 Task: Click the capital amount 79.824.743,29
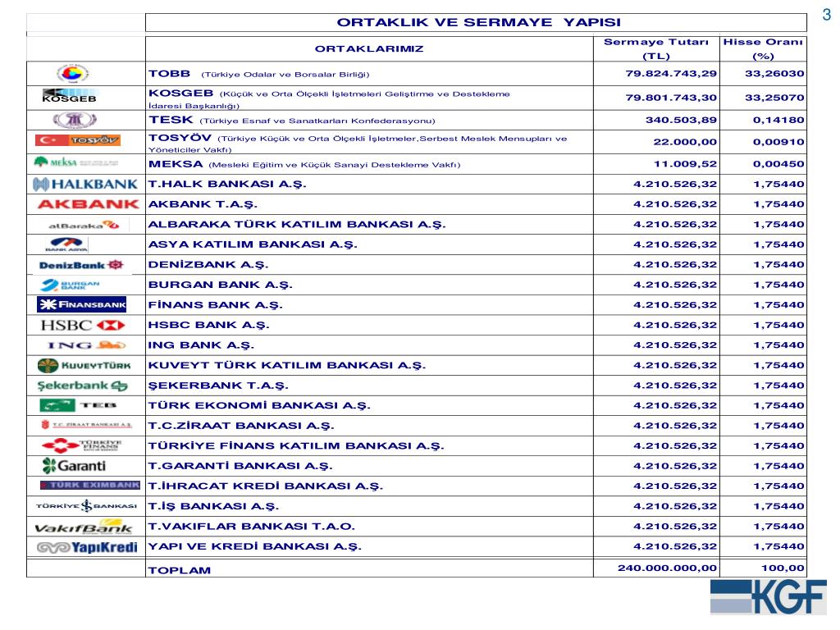[671, 73]
